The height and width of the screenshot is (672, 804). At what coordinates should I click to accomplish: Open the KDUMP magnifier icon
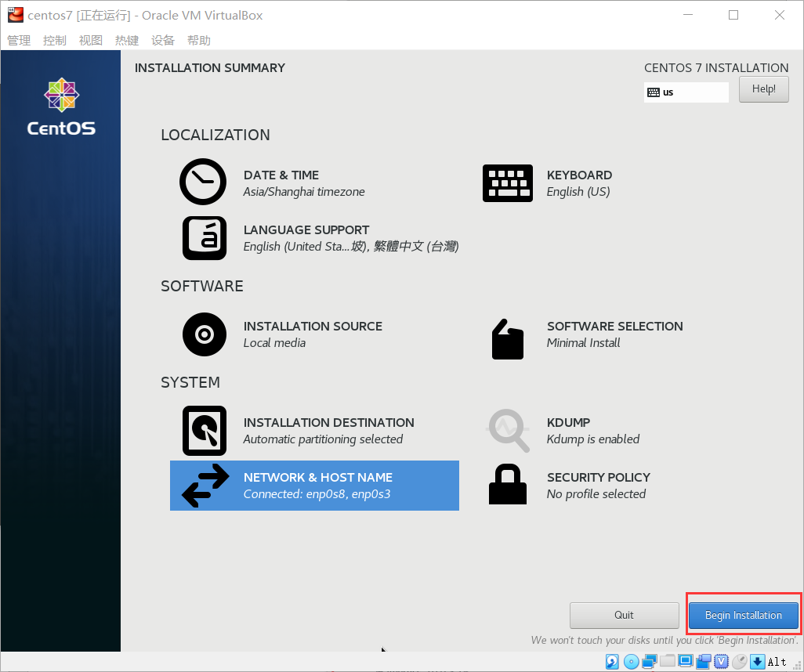[x=508, y=430]
